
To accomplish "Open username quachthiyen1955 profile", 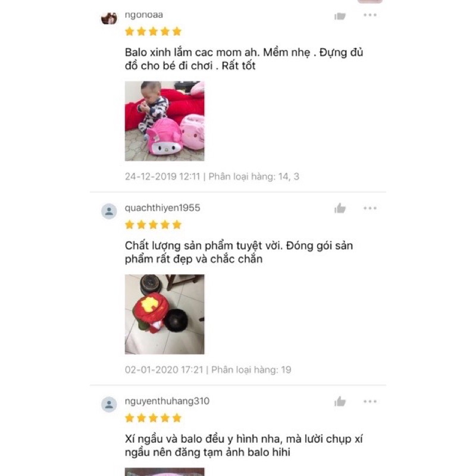I will (x=162, y=208).
